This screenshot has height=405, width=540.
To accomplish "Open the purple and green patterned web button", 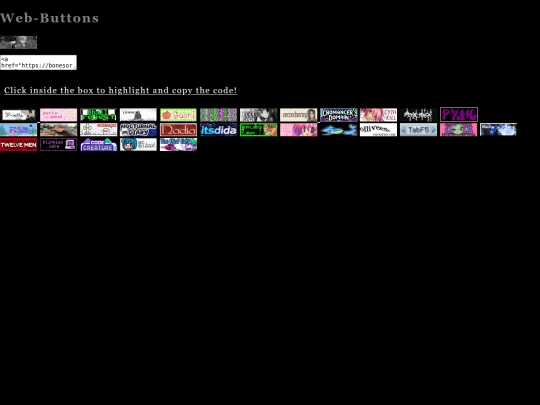I will pyautogui.click(x=218, y=115).
